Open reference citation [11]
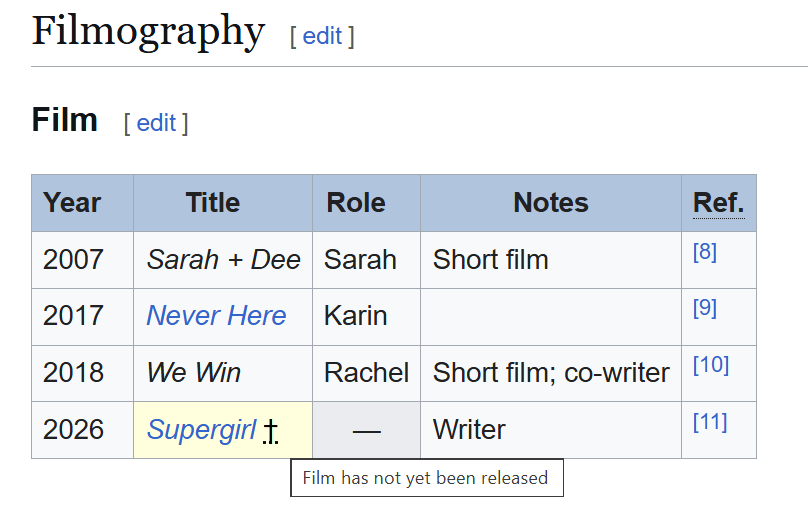 (710, 422)
